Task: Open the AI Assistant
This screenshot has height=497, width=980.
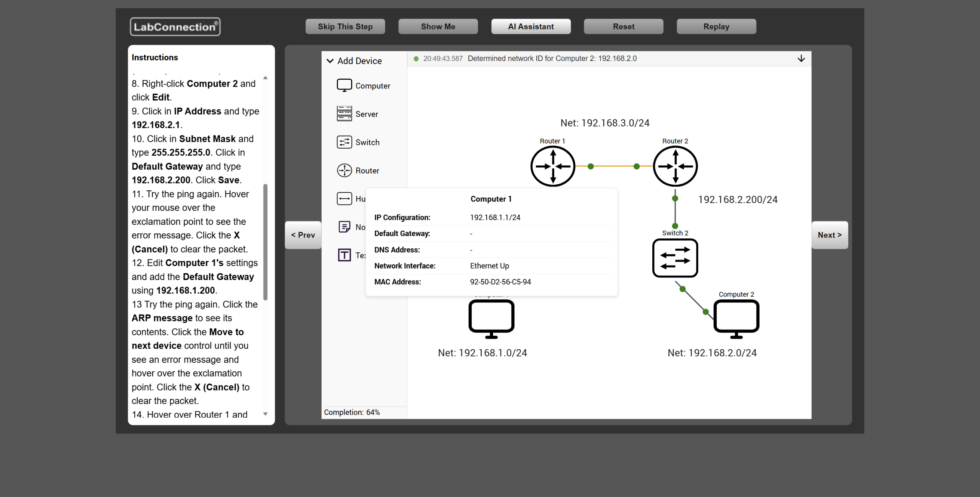Action: (x=531, y=26)
